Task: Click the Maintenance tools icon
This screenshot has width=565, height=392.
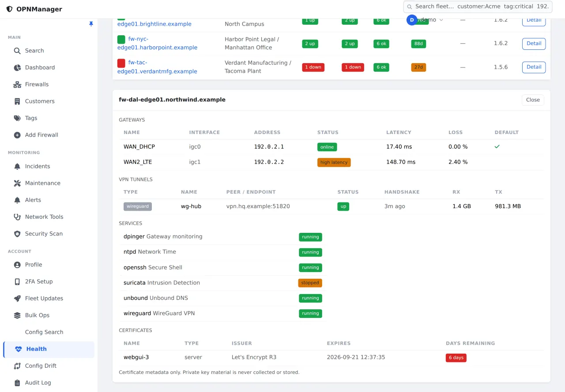Action: coord(17,183)
